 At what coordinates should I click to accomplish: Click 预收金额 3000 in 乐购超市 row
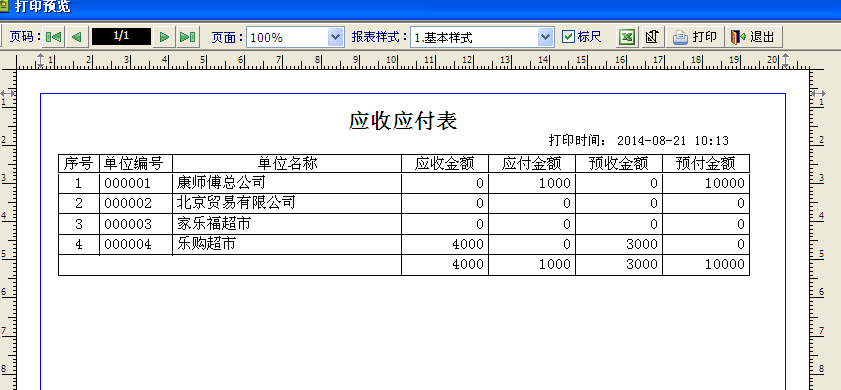[x=641, y=245]
